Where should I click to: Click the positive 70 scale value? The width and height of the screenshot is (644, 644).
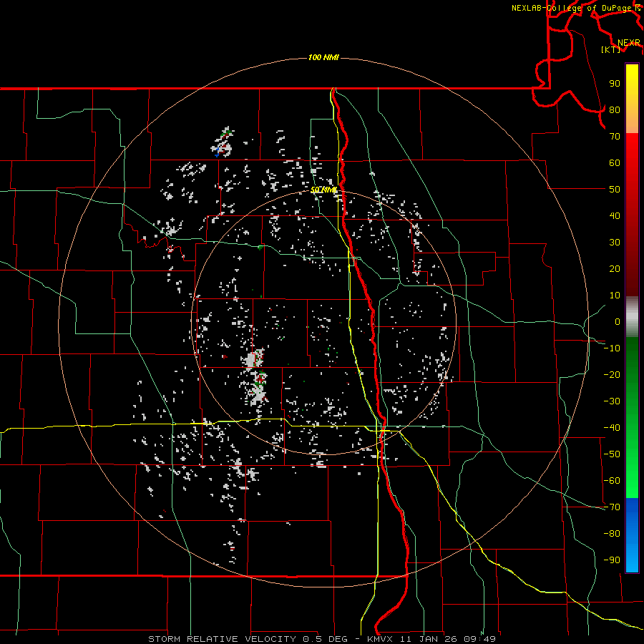tap(615, 137)
